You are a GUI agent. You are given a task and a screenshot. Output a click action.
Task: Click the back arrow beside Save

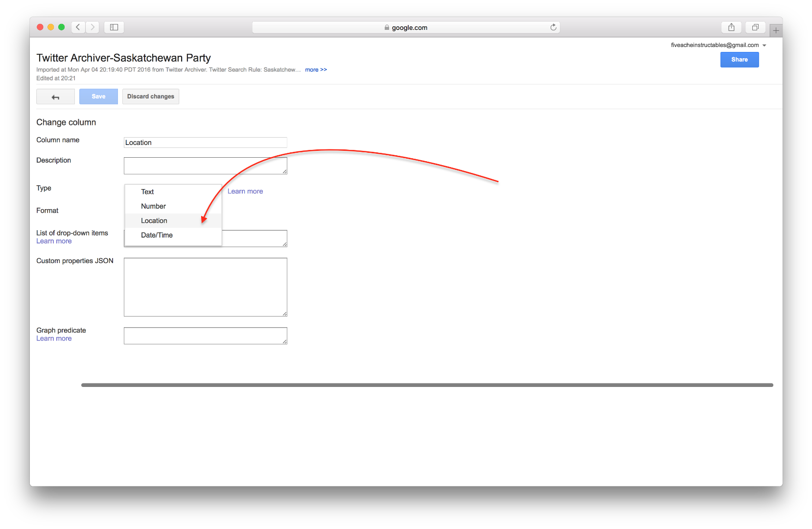[55, 96]
